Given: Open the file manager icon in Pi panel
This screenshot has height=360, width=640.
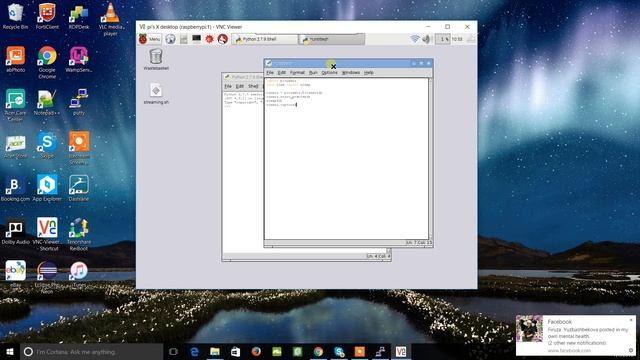Looking at the screenshot, I should [x=184, y=39].
